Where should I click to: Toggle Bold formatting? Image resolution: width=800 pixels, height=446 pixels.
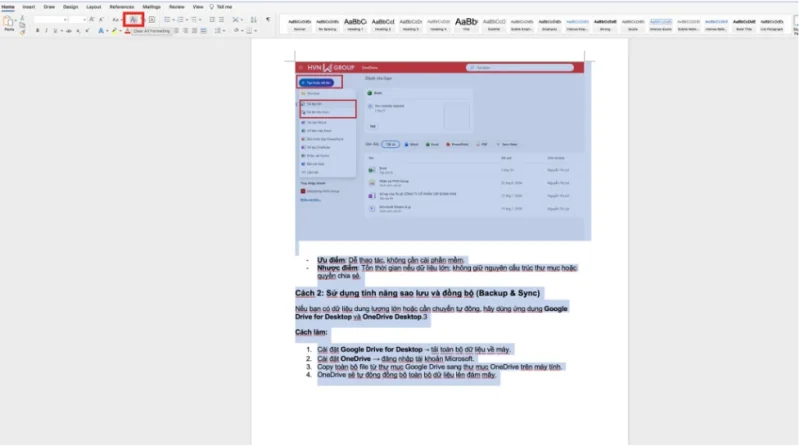37,31
